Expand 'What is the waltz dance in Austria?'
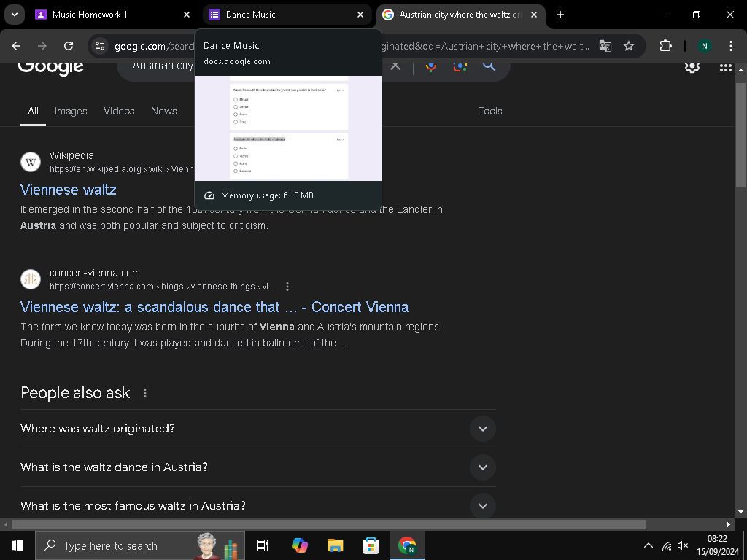 [258, 467]
